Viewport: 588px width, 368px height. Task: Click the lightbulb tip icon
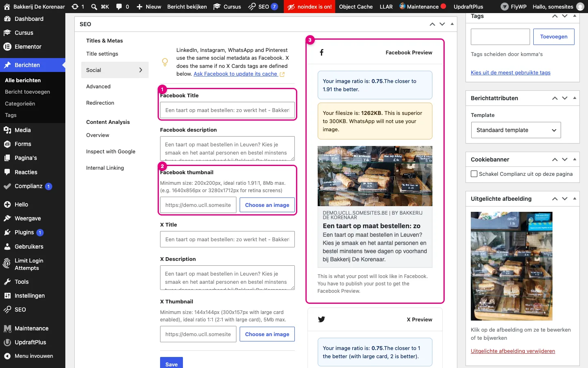point(165,62)
